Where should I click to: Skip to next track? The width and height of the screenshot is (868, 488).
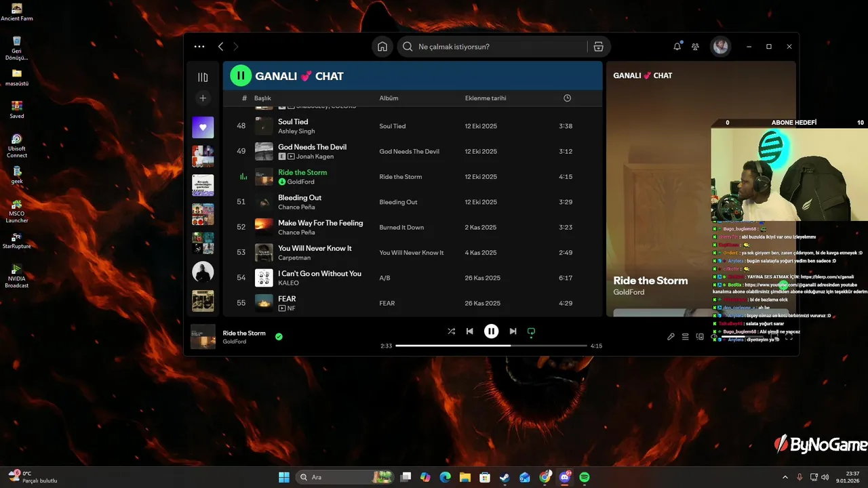pyautogui.click(x=513, y=331)
